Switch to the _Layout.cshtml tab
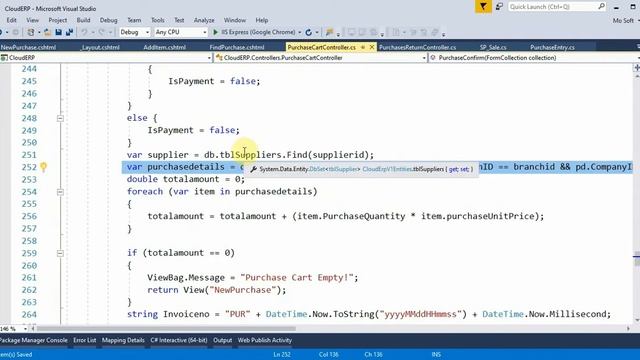 point(100,47)
